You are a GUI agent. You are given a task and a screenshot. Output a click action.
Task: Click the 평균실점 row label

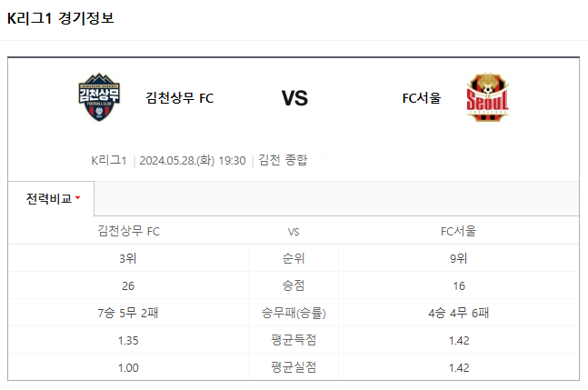[x=294, y=367]
